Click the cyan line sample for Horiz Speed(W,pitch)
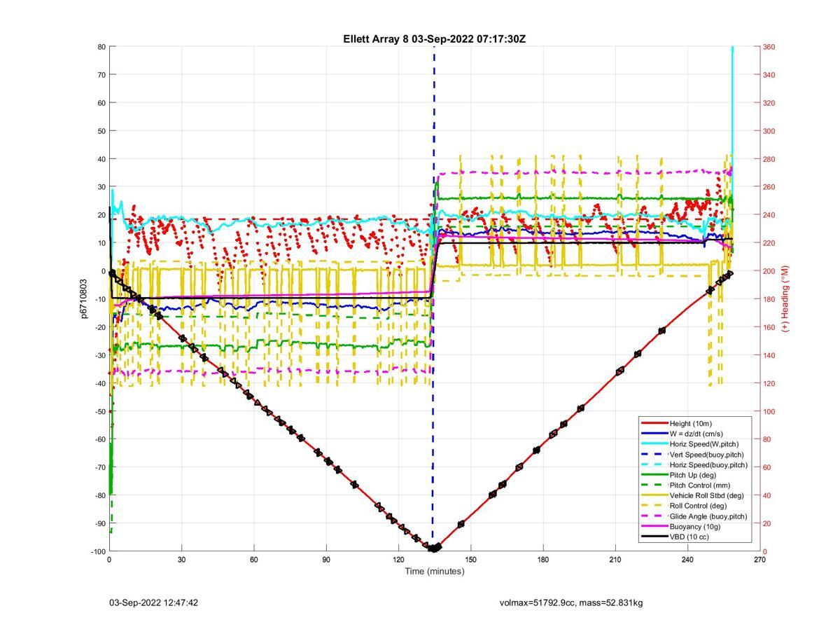This screenshot has height=620, width=840. click(x=654, y=444)
